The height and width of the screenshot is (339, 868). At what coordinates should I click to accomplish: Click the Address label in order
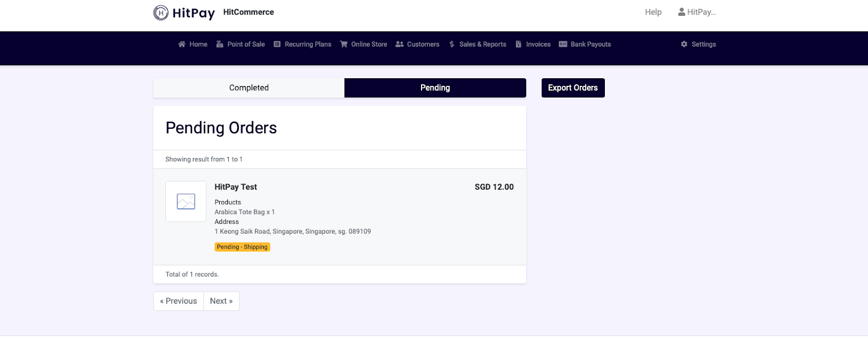coord(227,222)
